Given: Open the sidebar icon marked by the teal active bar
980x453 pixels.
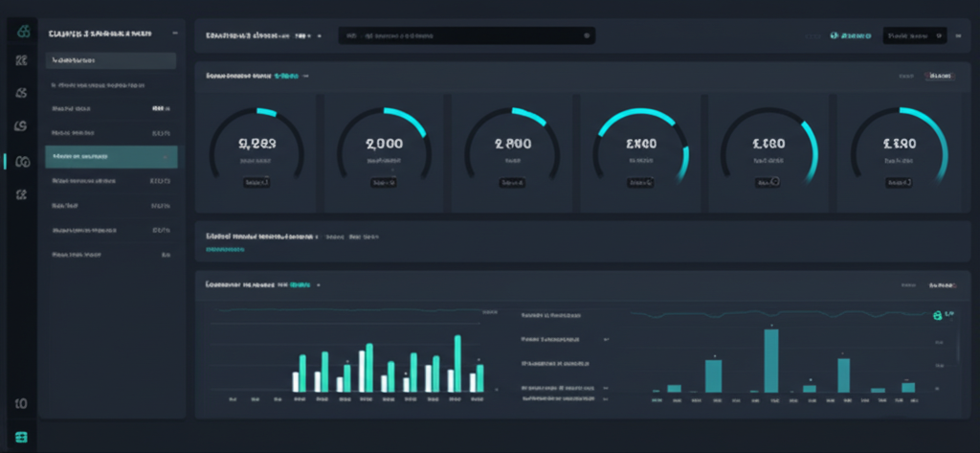Looking at the screenshot, I should 22,162.
